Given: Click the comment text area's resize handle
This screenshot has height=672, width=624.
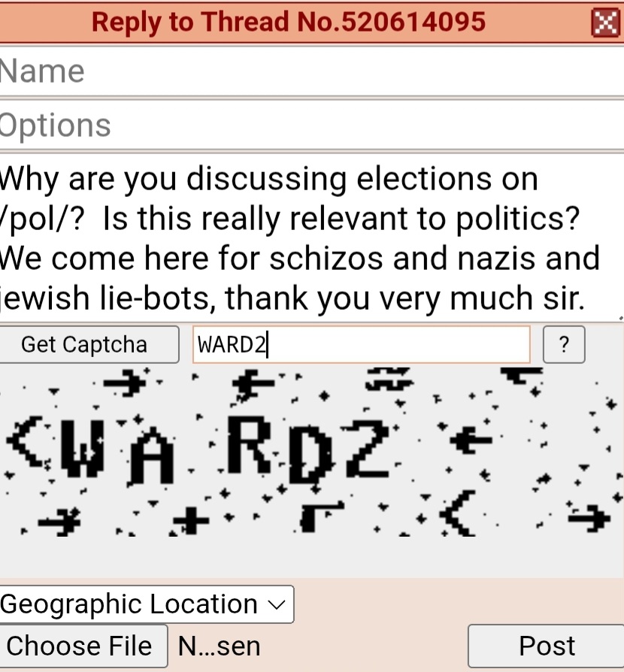Looking at the screenshot, I should pos(620,318).
